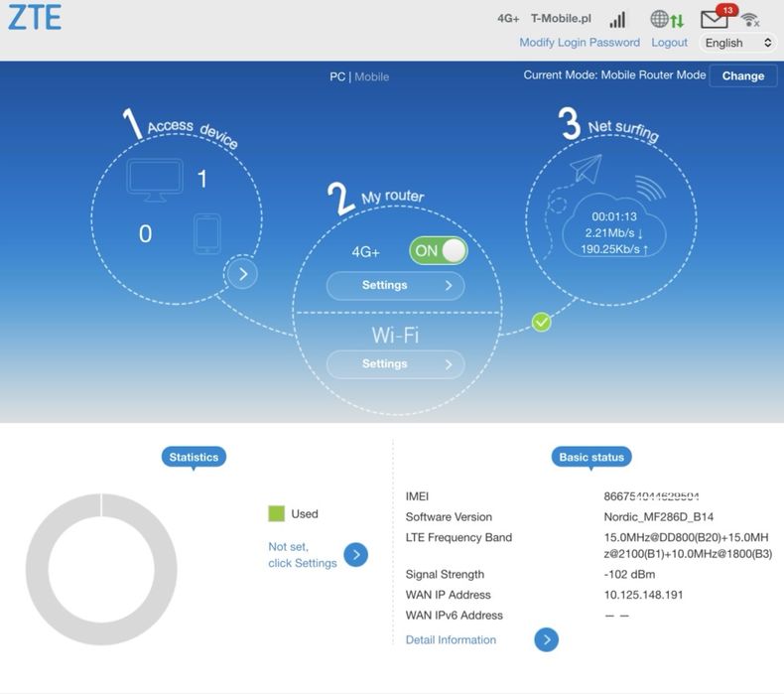This screenshot has height=694, width=784.
Task: Click the Wi-Fi heading in My router
Action: (395, 336)
